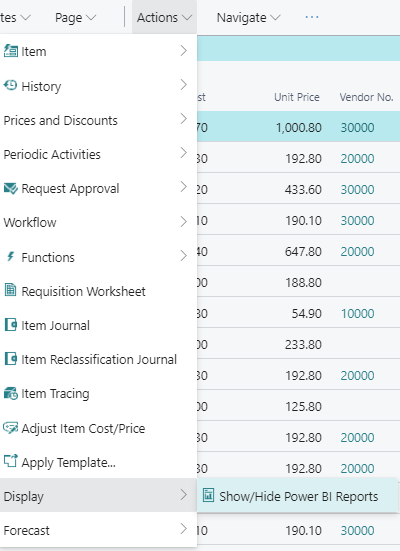This screenshot has width=400, height=551.
Task: Open the Navigate dropdown menu
Action: [x=248, y=17]
